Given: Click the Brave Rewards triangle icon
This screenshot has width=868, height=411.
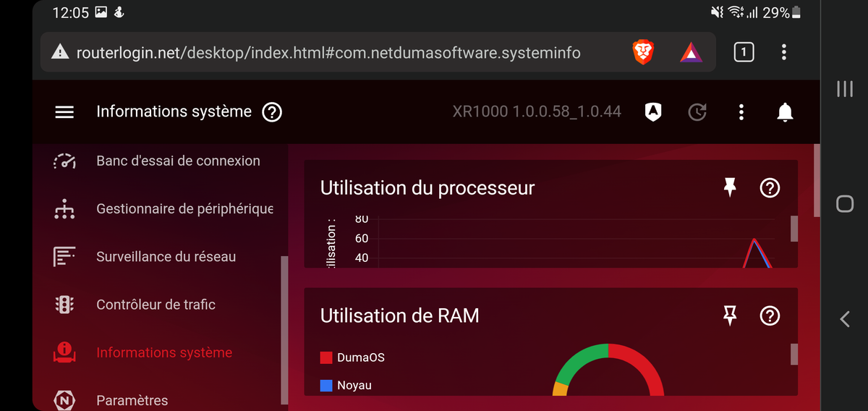Looking at the screenshot, I should pos(691,51).
